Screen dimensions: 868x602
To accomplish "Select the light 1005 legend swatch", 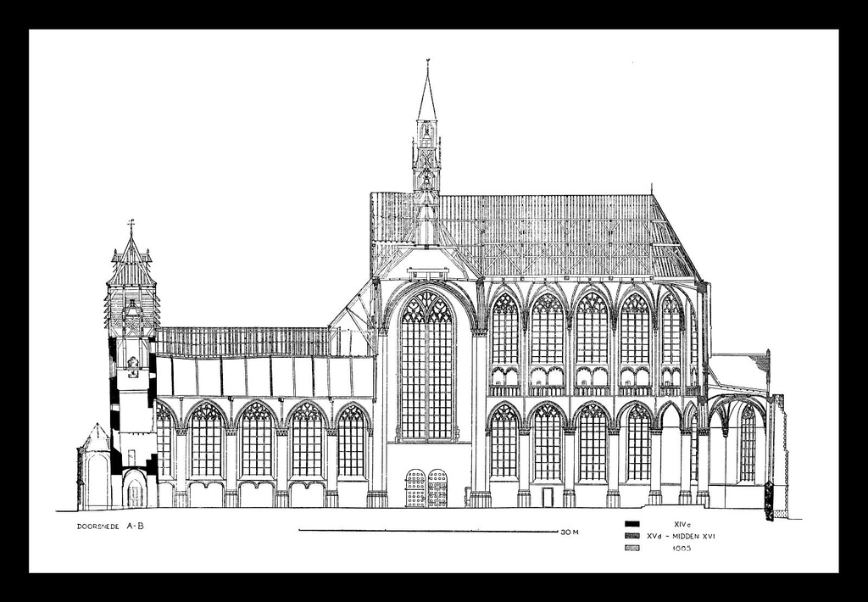I will pyautogui.click(x=632, y=548).
